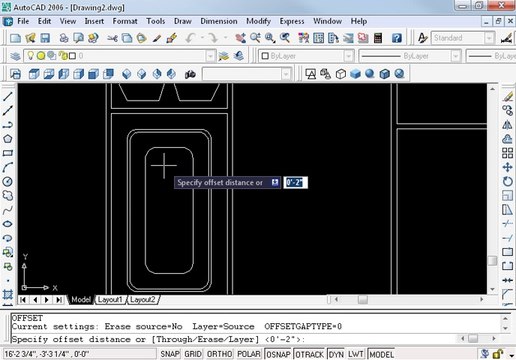Click the Pan Realtime icon
Viewport: 516px width, 360px height.
point(240,38)
